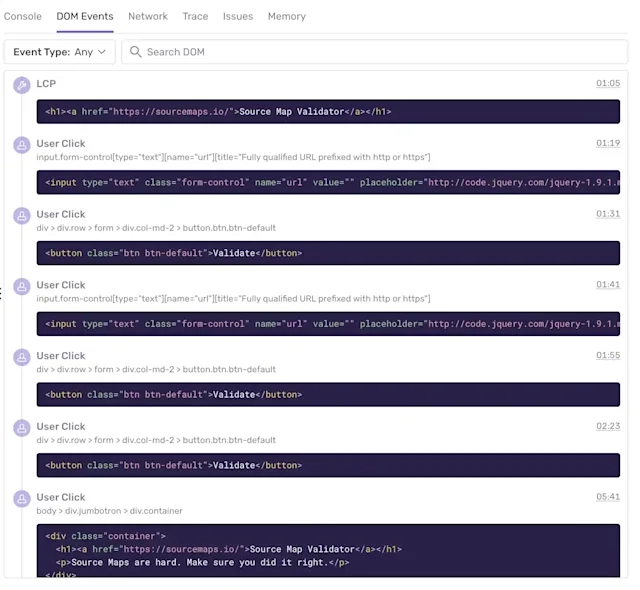
Task: Click the magnifier search icon
Action: tap(136, 52)
